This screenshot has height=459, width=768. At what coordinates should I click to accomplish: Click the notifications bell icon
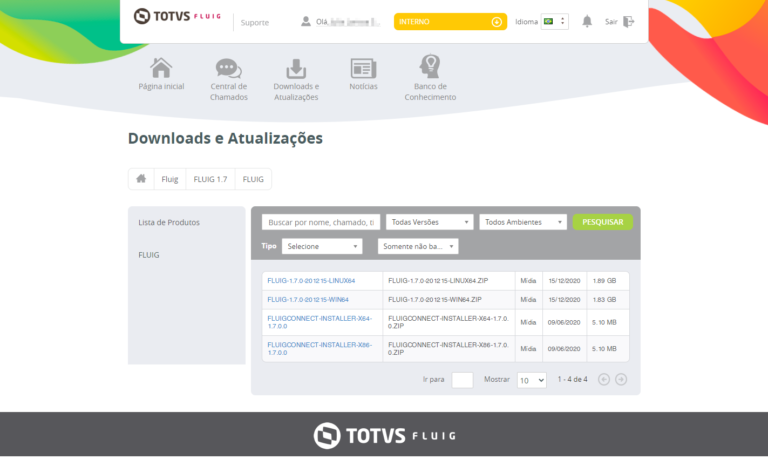587,21
